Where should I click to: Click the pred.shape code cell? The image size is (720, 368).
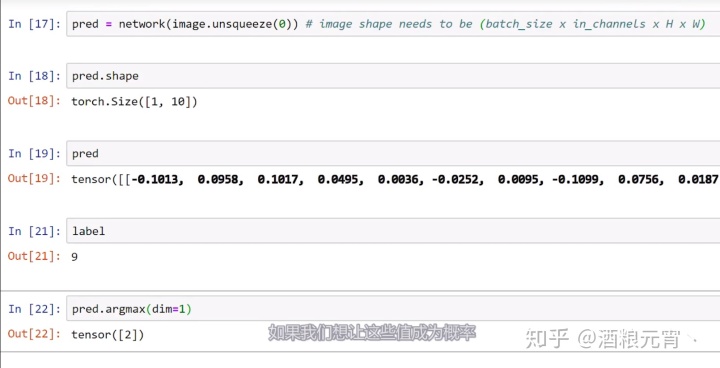click(x=393, y=76)
